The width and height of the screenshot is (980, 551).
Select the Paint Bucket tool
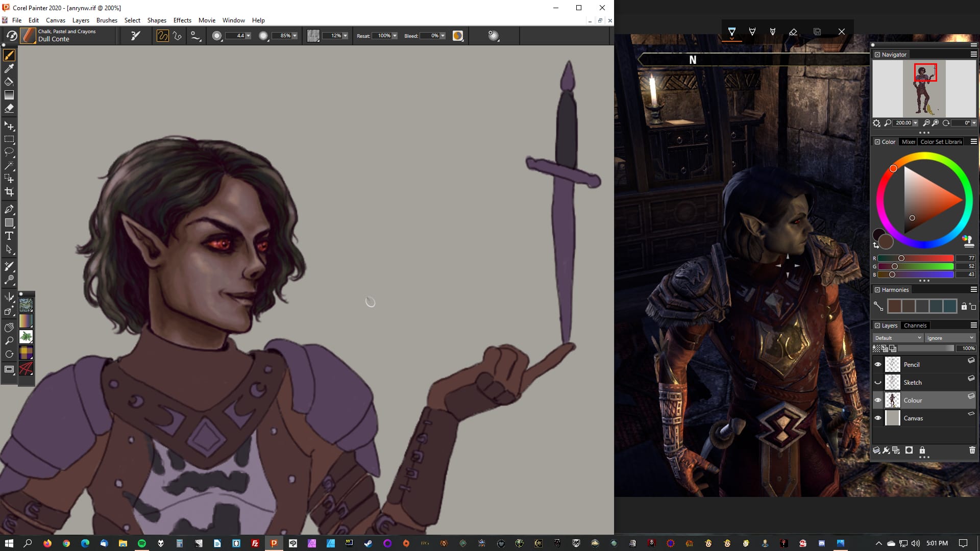(x=9, y=82)
